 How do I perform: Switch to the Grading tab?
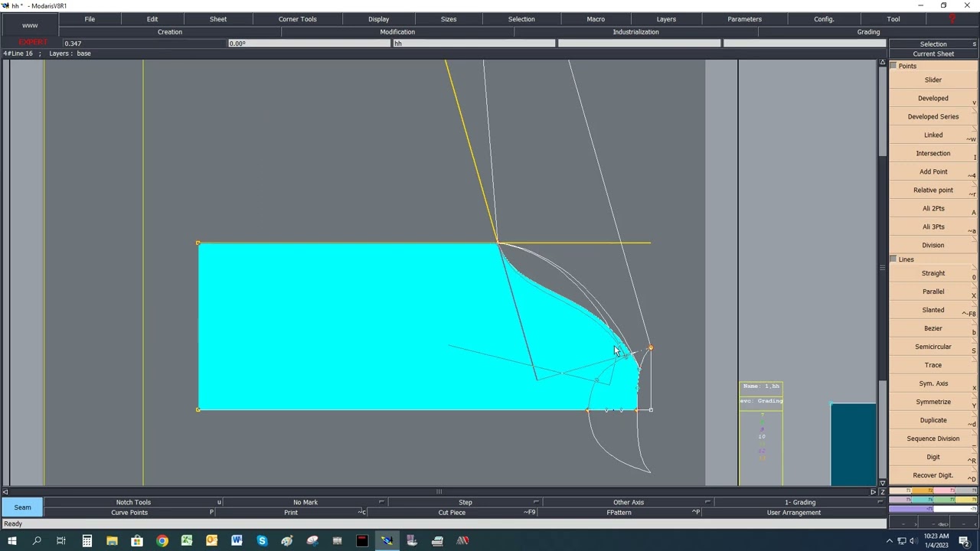868,32
